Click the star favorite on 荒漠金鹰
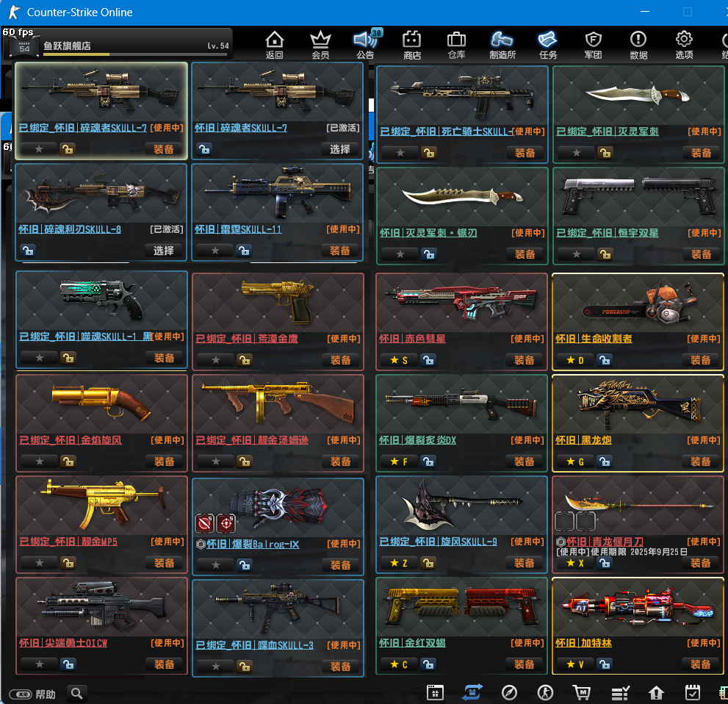This screenshot has width=728, height=704. [x=216, y=360]
